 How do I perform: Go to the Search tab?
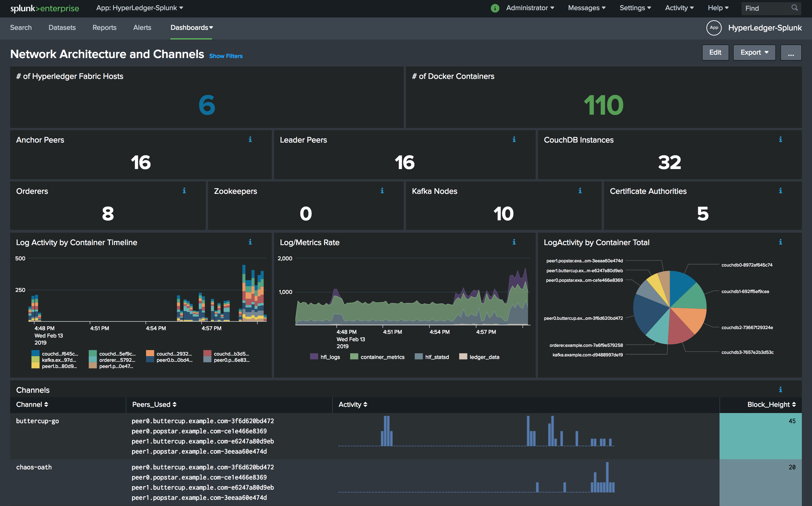[x=21, y=28]
